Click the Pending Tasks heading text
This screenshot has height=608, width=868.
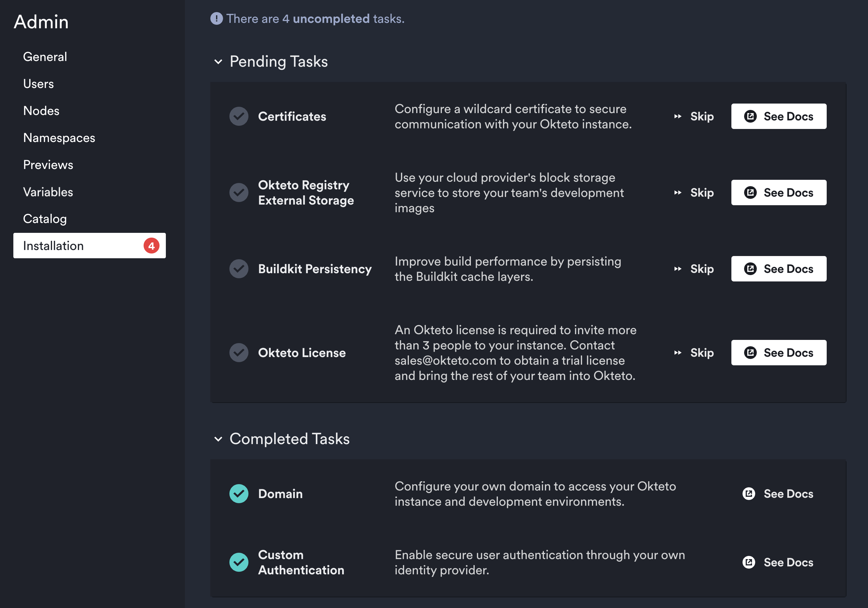[x=279, y=62]
